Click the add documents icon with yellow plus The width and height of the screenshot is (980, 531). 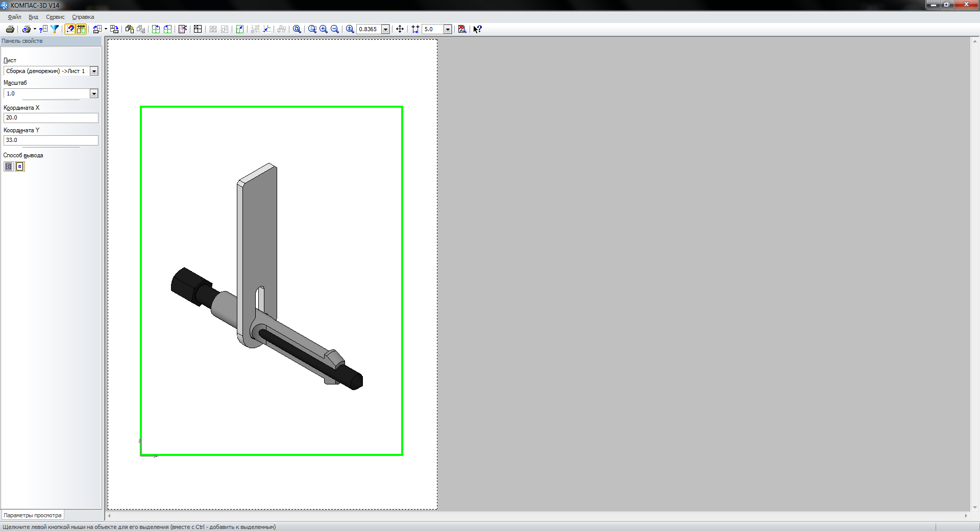[x=130, y=29]
